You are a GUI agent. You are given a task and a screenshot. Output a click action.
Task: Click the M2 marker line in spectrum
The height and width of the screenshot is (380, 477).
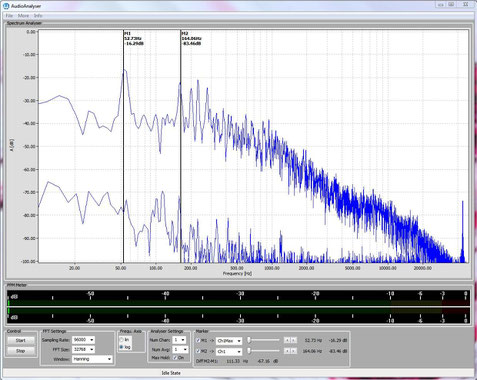point(181,147)
